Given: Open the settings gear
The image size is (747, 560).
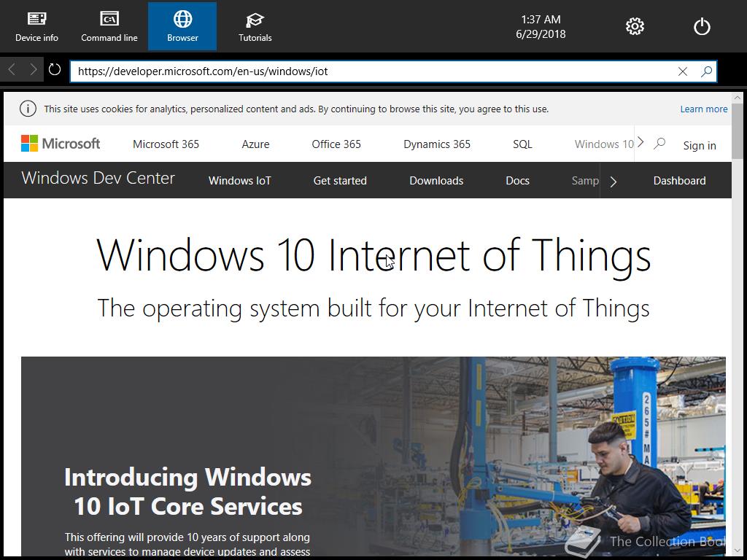Looking at the screenshot, I should coord(635,26).
